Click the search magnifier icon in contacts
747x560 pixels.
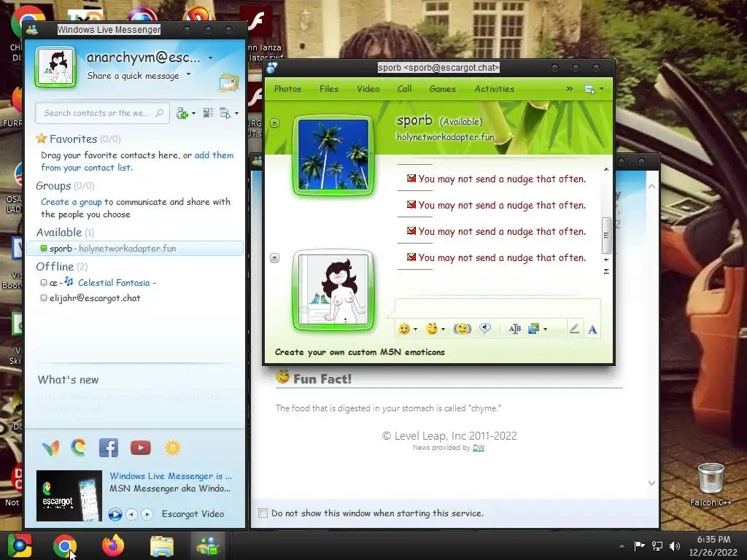click(x=160, y=113)
